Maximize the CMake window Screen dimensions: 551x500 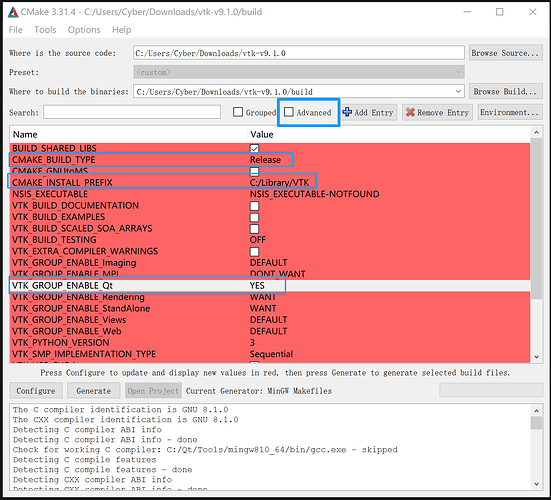pos(499,12)
